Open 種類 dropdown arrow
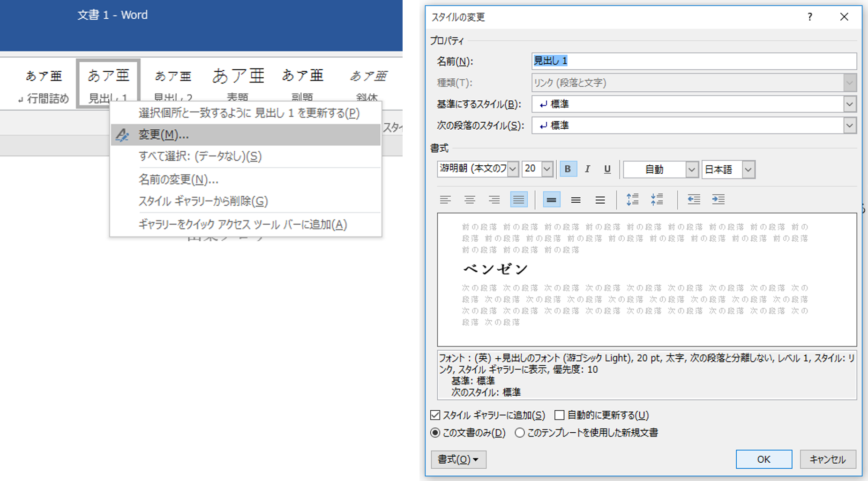 coord(849,83)
